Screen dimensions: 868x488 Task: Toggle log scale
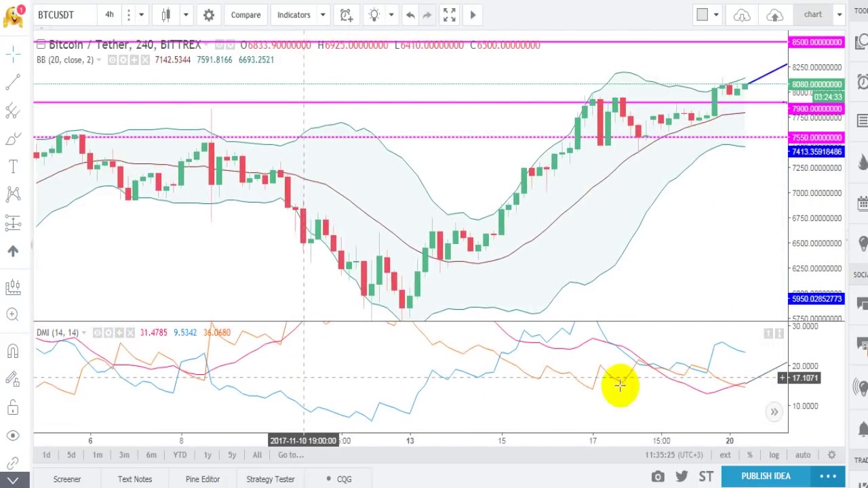(774, 455)
